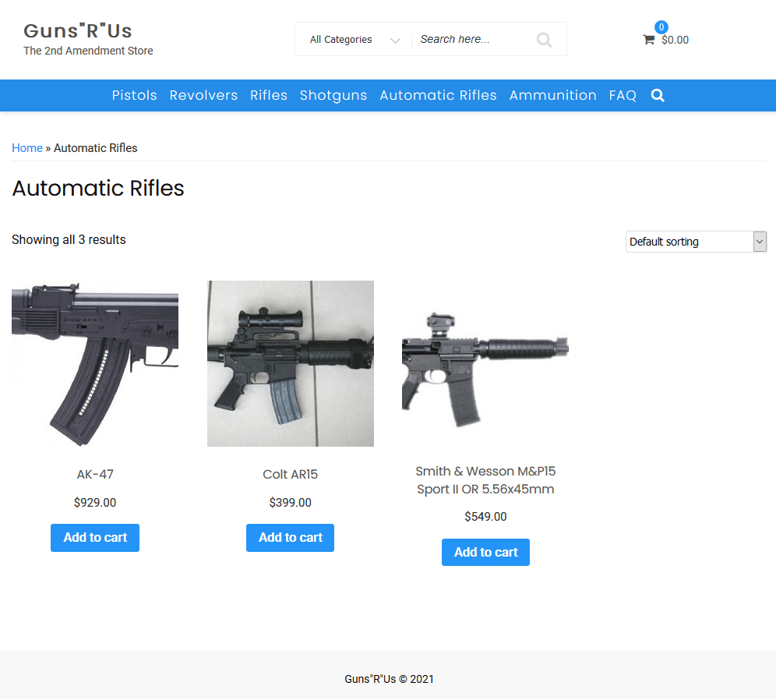
Task: Click the Home breadcrumb link
Action: pyautogui.click(x=27, y=148)
